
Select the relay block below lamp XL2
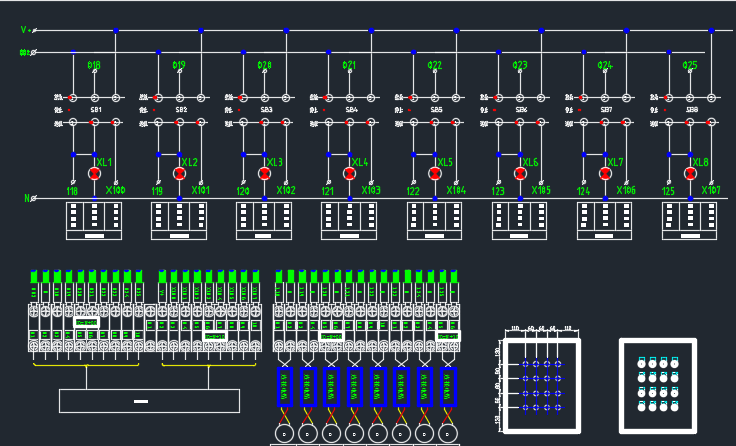(x=179, y=221)
